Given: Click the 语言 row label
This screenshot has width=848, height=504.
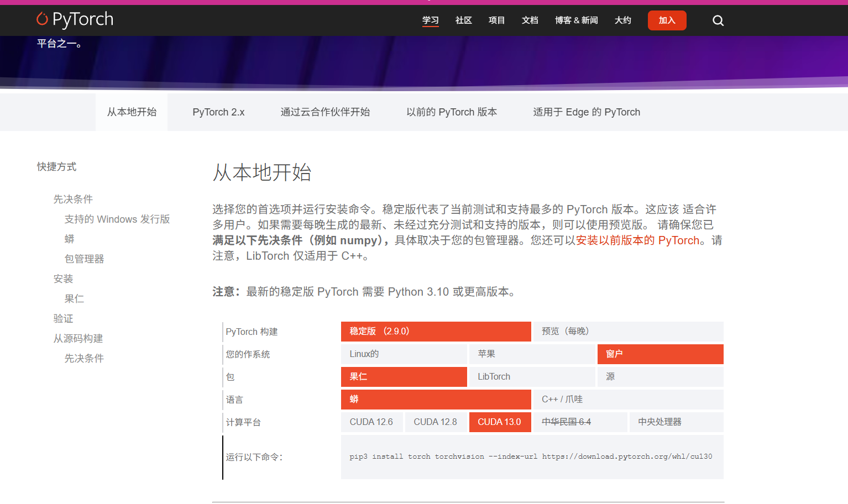Looking at the screenshot, I should (x=234, y=400).
